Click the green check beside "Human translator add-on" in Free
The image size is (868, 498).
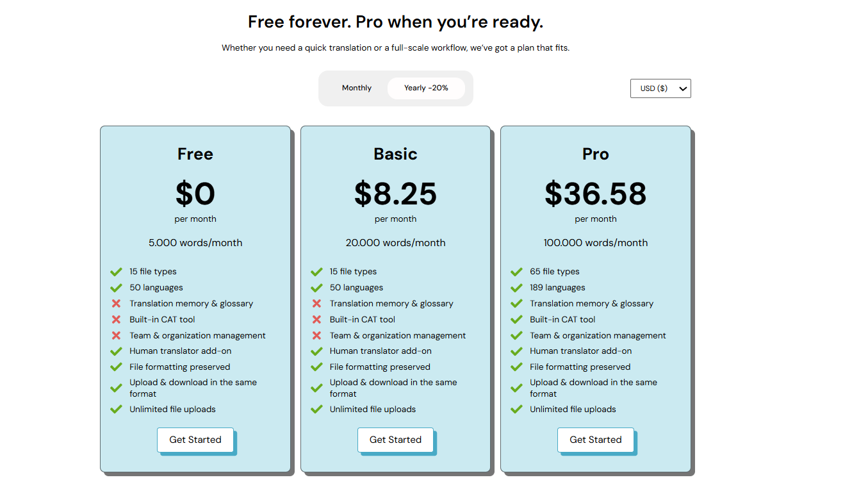116,351
